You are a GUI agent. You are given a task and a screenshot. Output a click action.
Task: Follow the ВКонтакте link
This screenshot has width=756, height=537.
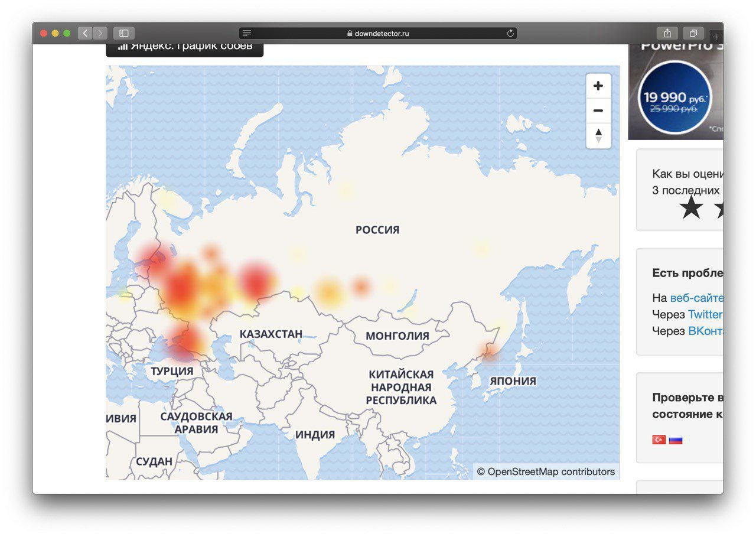point(706,331)
